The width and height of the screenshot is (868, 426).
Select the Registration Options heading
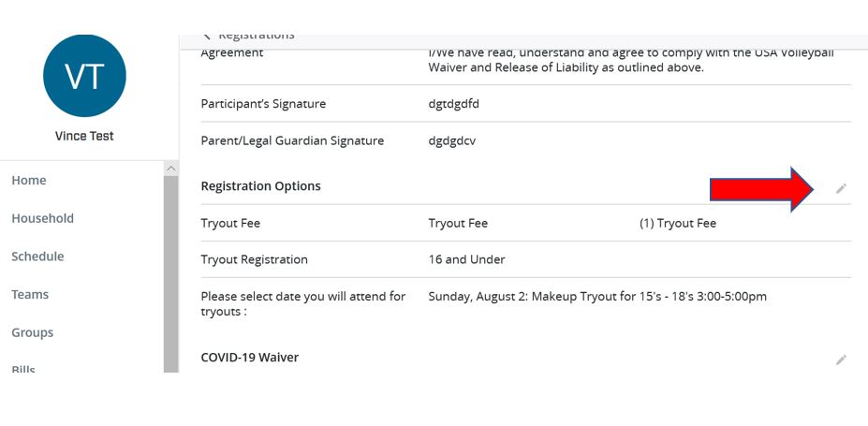(x=260, y=186)
